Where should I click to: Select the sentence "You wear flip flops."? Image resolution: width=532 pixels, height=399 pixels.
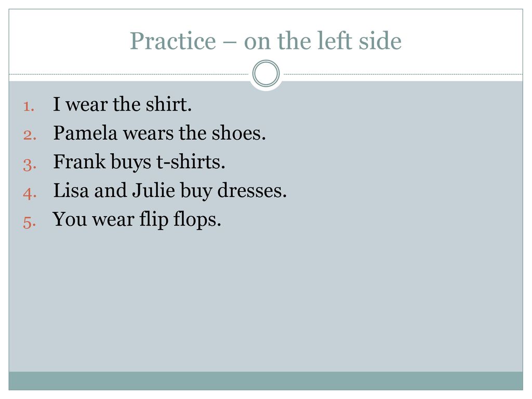tap(137, 220)
